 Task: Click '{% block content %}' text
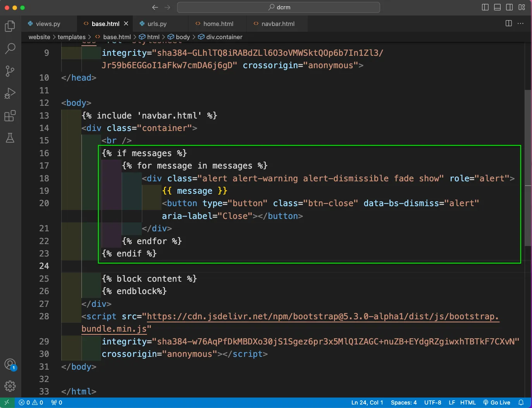[x=149, y=279]
